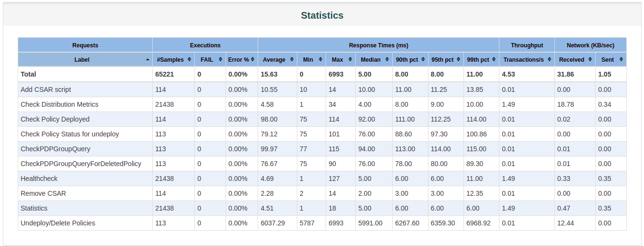644x246 pixels.
Task: Select 'CheckPDPGroupQuery' row label
Action: click(x=56, y=149)
